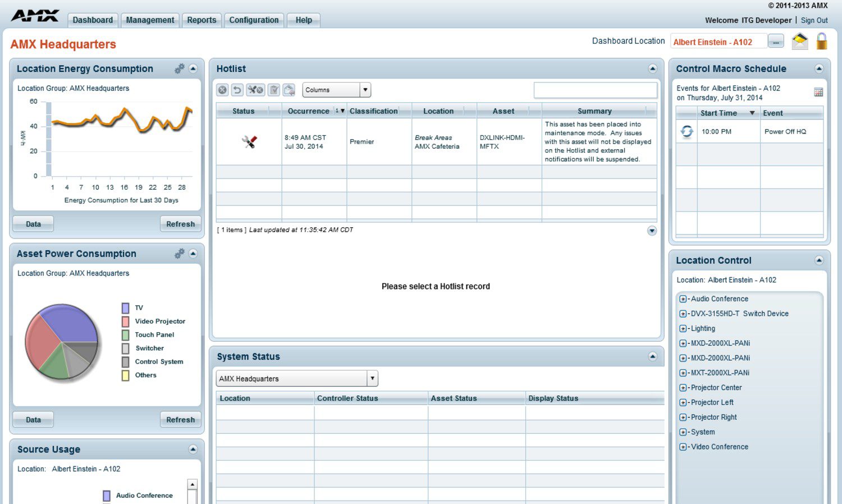Expand Hotlist details with round down arrow

[652, 231]
